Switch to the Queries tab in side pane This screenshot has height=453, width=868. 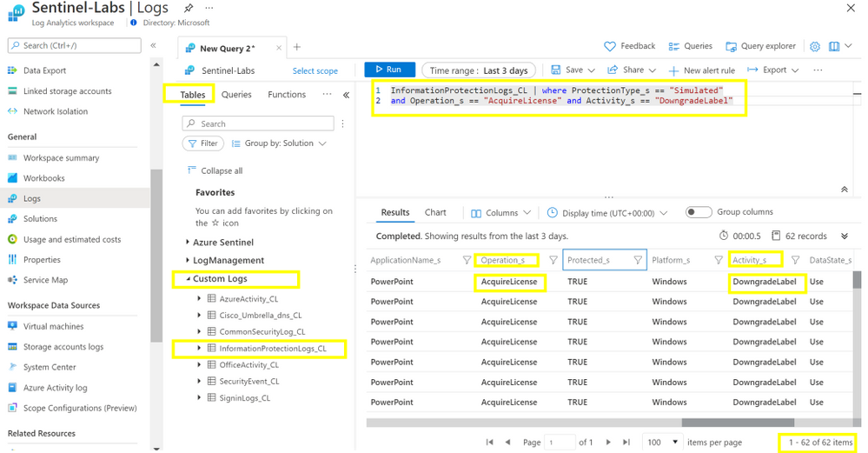[236, 95]
